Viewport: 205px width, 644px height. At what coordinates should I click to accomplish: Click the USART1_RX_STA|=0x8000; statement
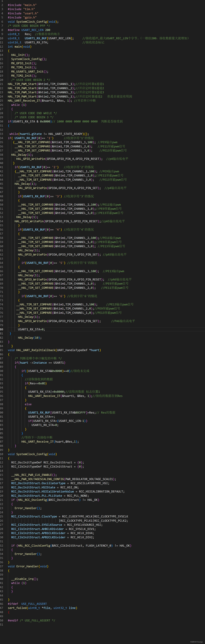click(x=47, y=392)
